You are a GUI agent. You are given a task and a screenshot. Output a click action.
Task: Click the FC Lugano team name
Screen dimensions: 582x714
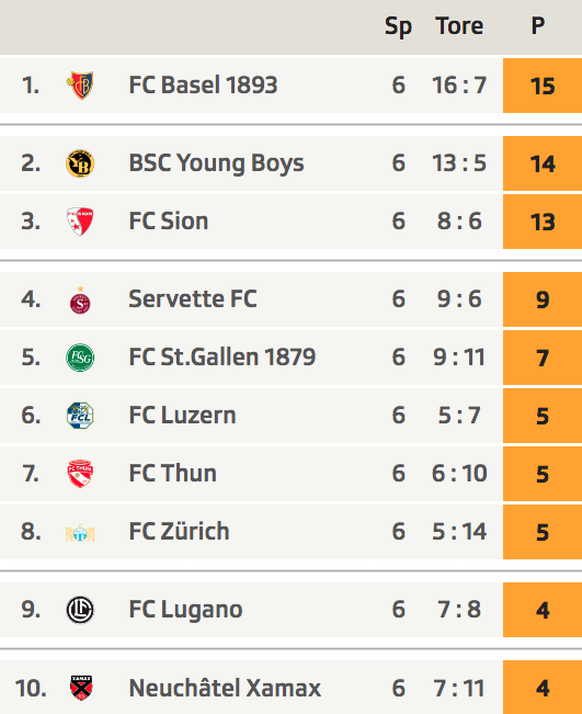click(x=185, y=610)
